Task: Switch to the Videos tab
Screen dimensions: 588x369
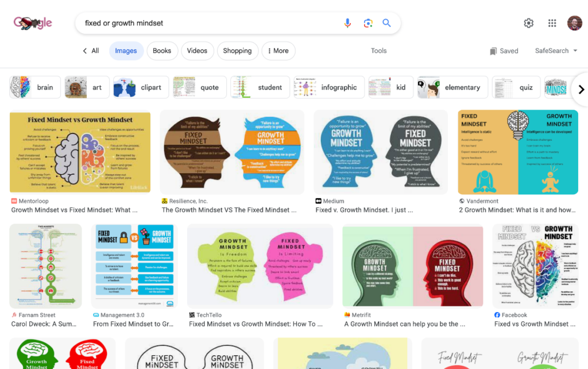Action: point(198,51)
